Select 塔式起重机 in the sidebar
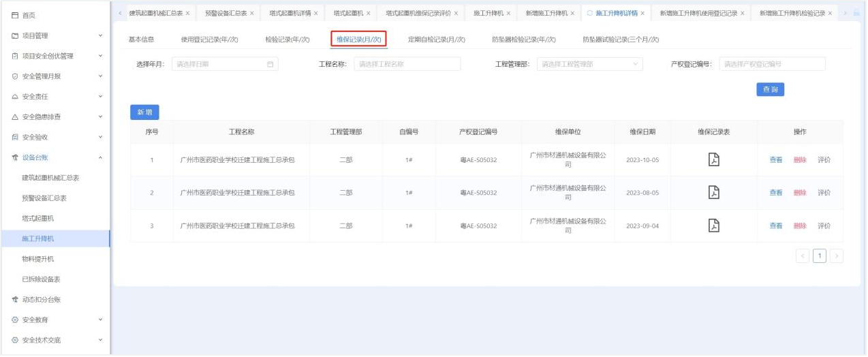 [x=38, y=218]
